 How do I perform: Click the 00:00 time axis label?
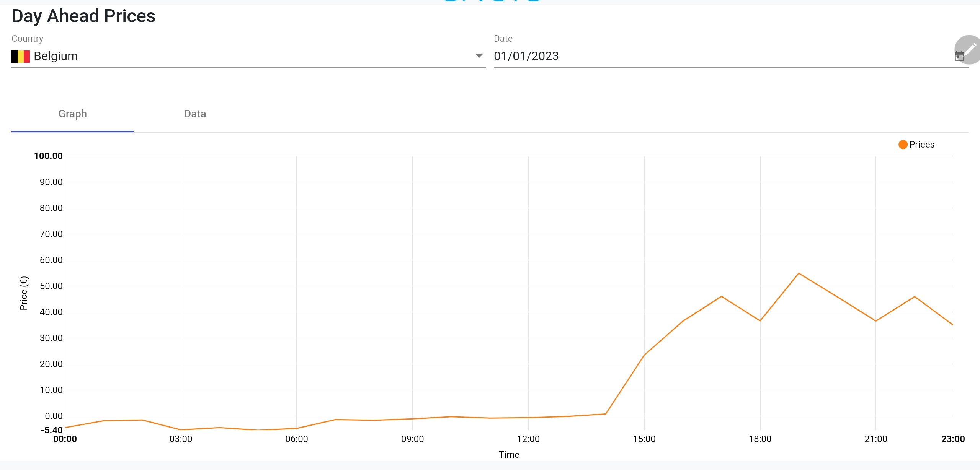[65, 439]
